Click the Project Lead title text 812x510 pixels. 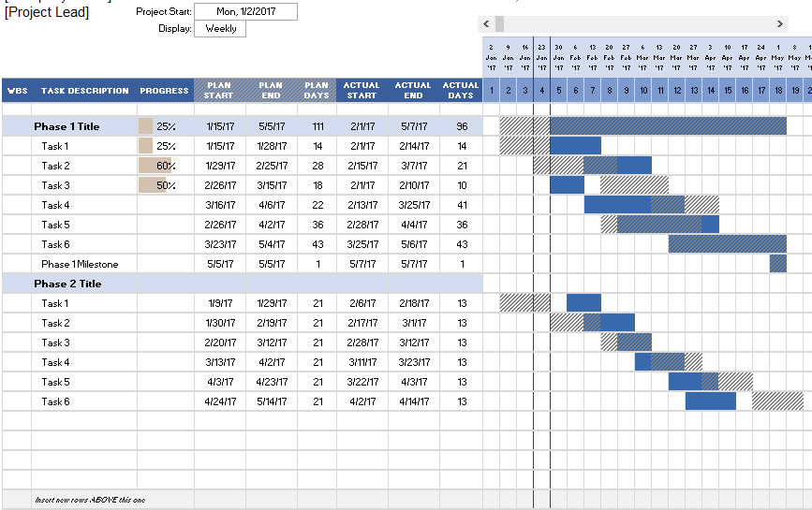tap(47, 12)
